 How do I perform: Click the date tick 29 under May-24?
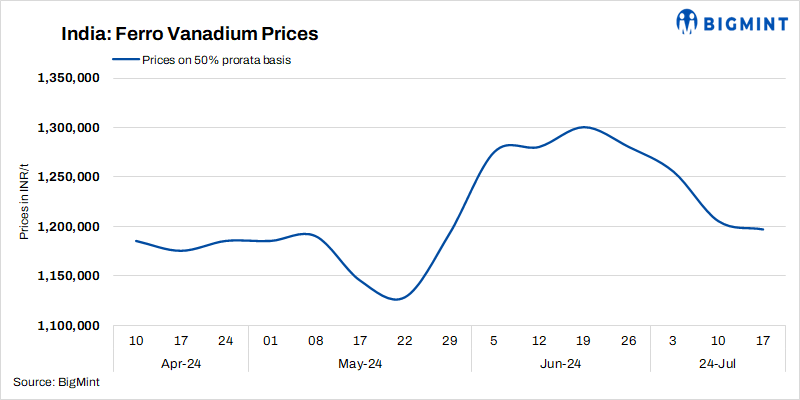point(450,341)
